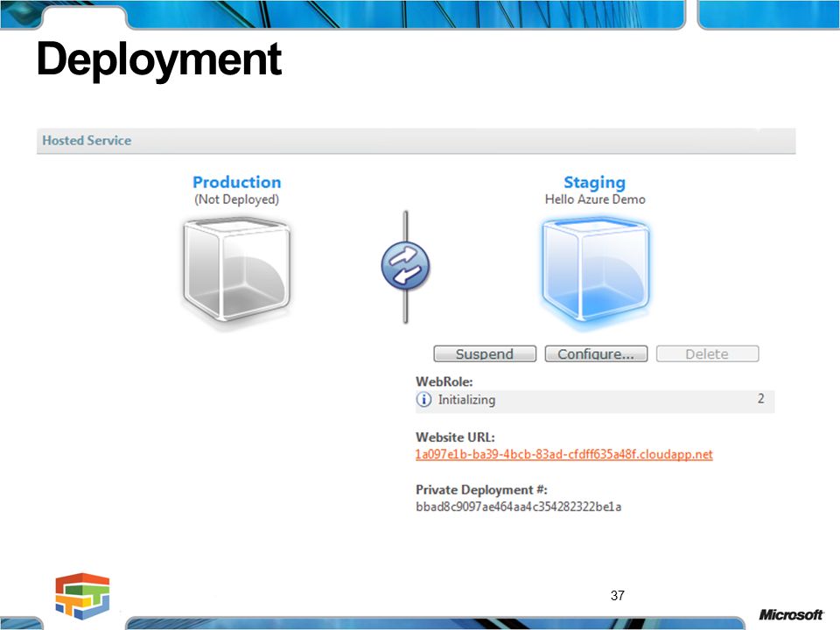Click the Deployment slide title
Viewport: 840px width, 630px height.
click(x=159, y=60)
